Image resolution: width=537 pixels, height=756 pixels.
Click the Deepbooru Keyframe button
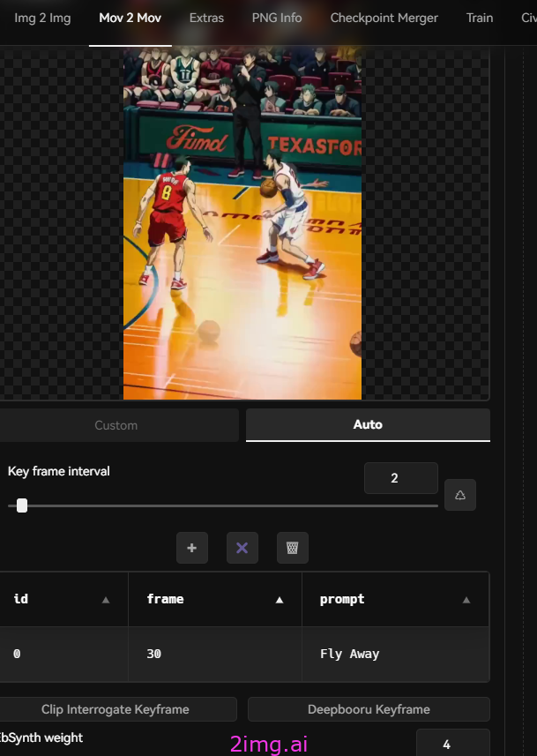[369, 709]
